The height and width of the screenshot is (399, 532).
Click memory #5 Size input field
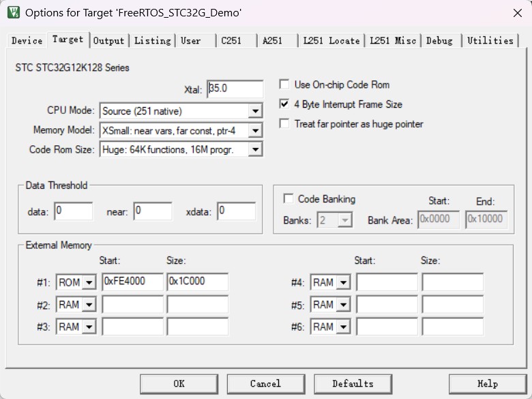453,304
